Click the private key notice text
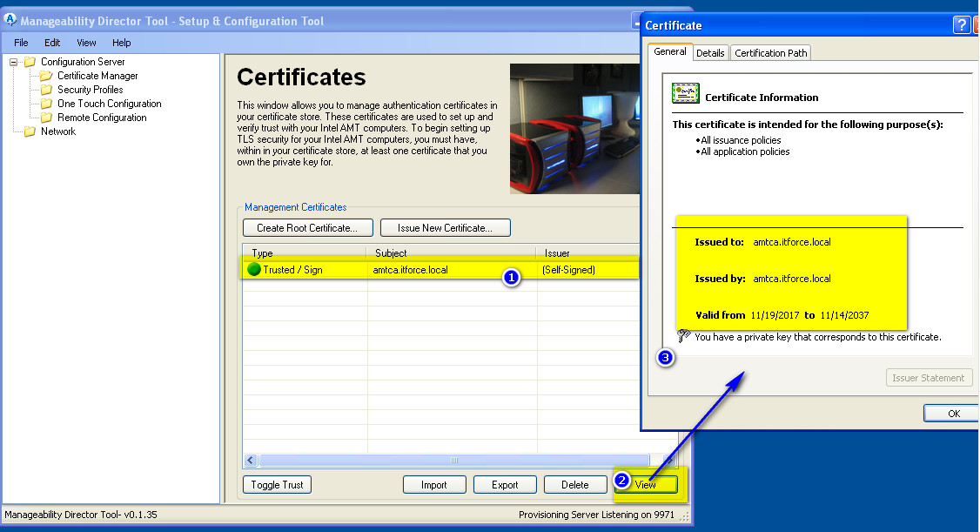980x532 pixels. 817,337
